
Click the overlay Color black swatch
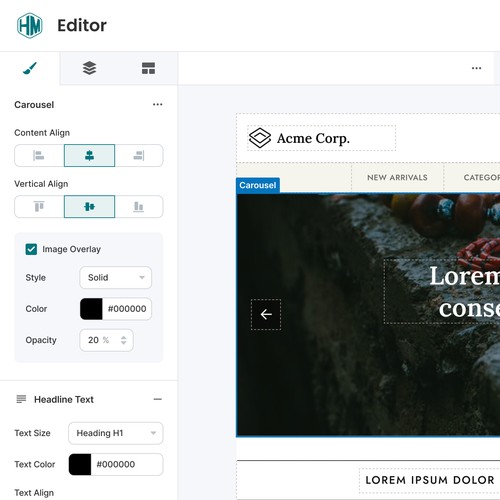91,309
